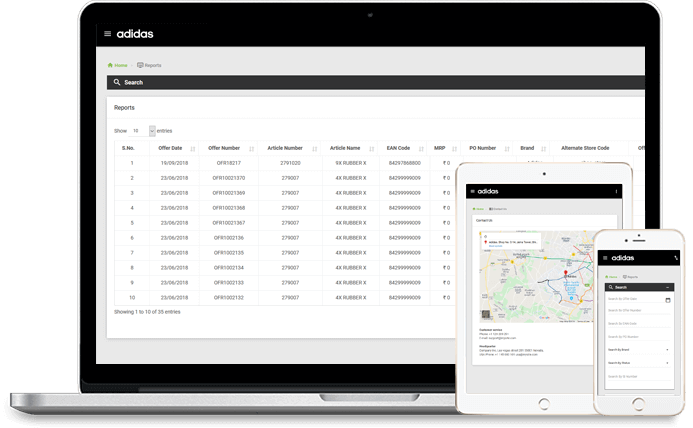
Task: Expand the Show entries count dropdown
Action: point(152,131)
